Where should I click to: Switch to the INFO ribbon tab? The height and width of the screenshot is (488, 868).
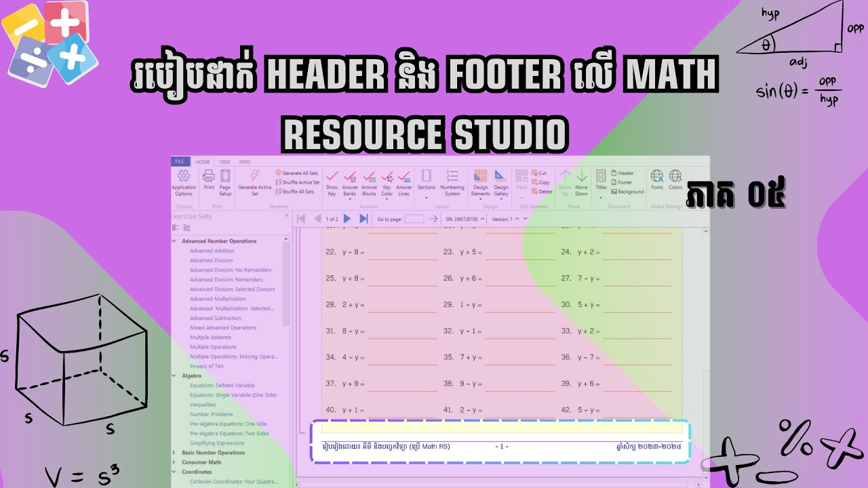(245, 162)
